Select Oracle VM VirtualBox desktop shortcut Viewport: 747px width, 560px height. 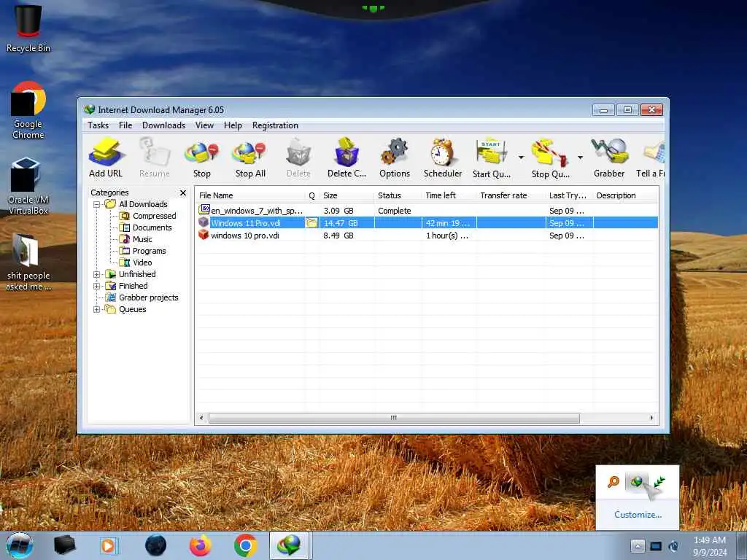[x=28, y=186]
